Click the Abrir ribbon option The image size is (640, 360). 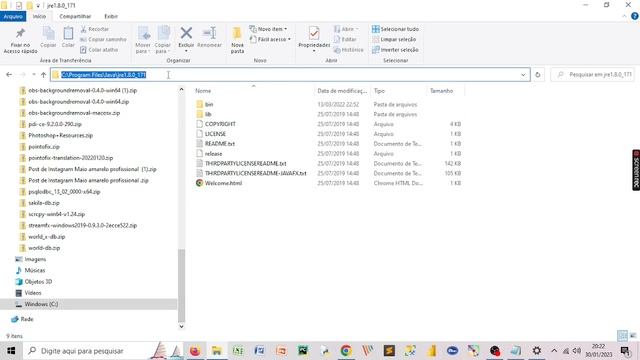[346, 29]
